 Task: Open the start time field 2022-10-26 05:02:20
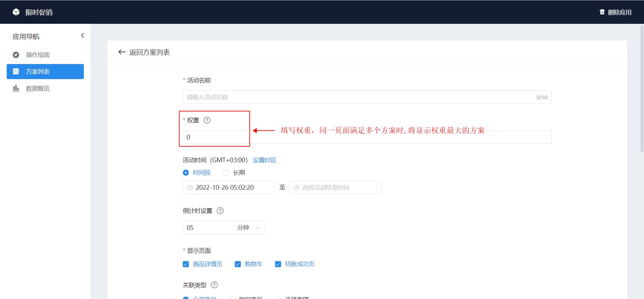[229, 187]
